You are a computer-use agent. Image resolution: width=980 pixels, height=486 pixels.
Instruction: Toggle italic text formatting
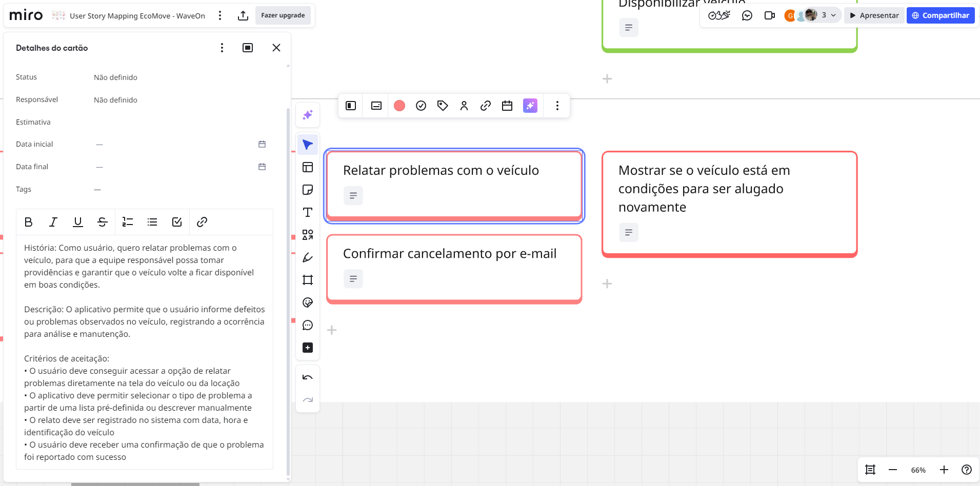[x=53, y=222]
